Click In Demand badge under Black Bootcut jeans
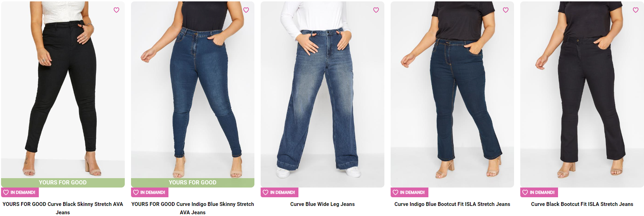Viewport: 644px width, 216px height. pyautogui.click(x=539, y=192)
